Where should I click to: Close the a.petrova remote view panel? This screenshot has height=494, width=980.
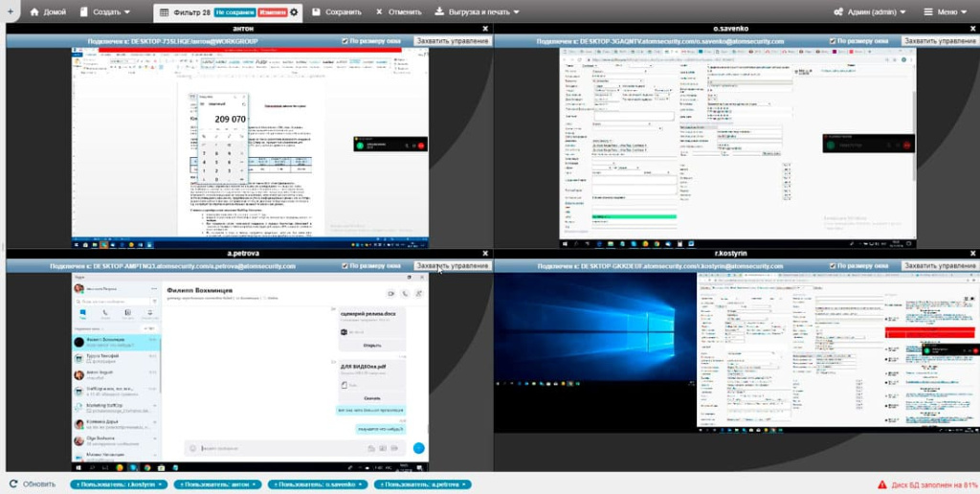pyautogui.click(x=485, y=254)
